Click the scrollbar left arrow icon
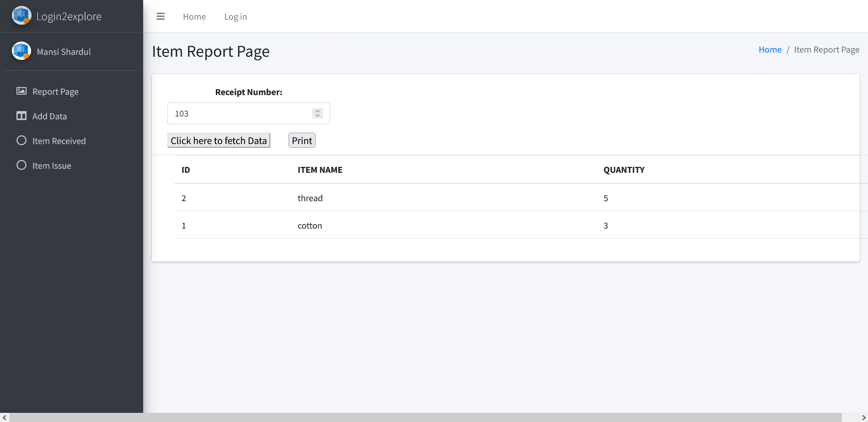The width and height of the screenshot is (868, 422). pos(4,417)
